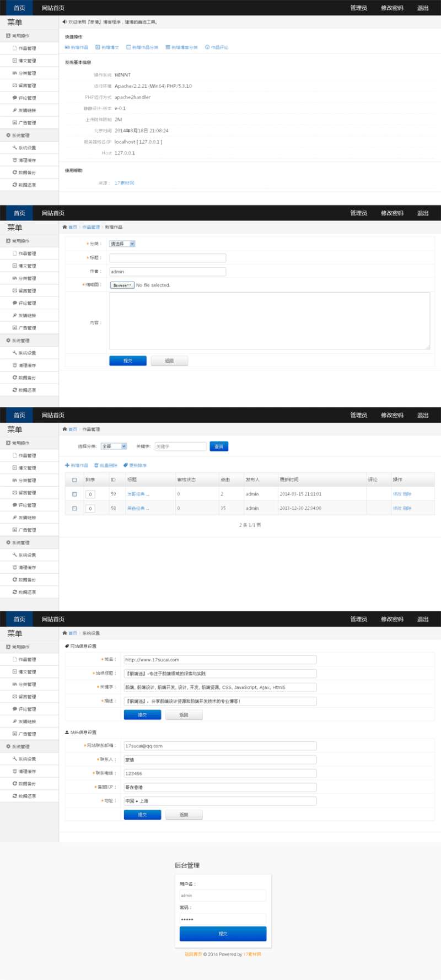Image resolution: width=441 pixels, height=980 pixels.
Task: Click the 新增博文 quick action icon on the dashboard
Action: (98, 47)
